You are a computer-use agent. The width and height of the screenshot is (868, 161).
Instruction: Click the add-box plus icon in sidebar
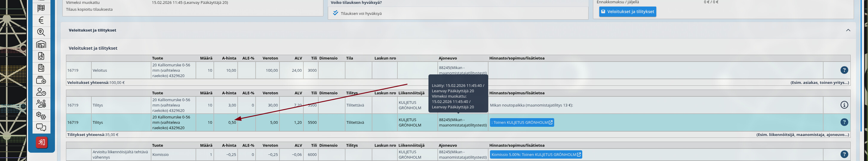pos(41,80)
